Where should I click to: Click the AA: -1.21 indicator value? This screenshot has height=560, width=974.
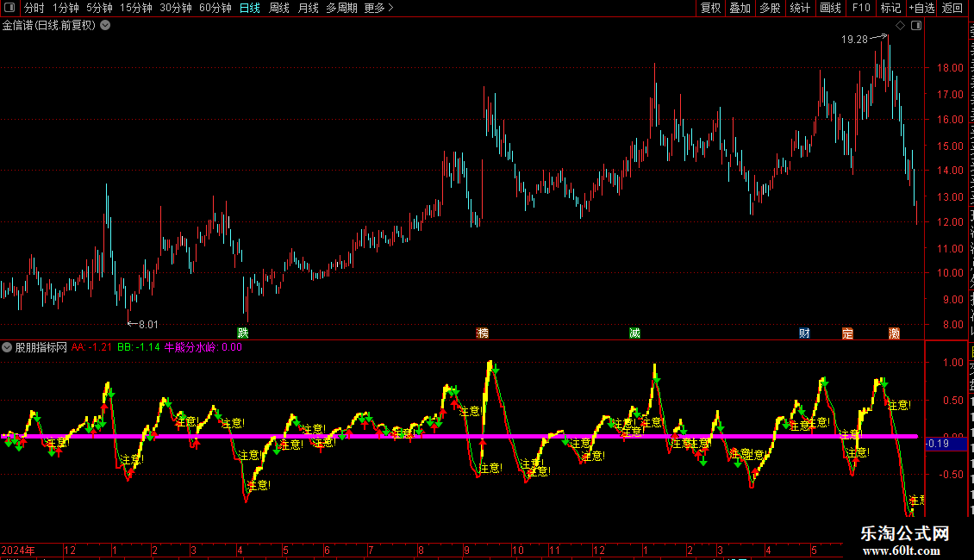(x=91, y=347)
